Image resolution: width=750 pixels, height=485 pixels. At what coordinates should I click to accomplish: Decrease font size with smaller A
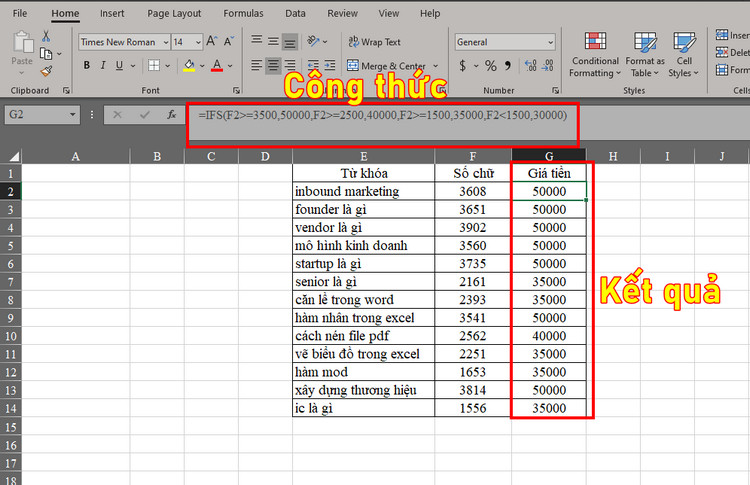(229, 42)
